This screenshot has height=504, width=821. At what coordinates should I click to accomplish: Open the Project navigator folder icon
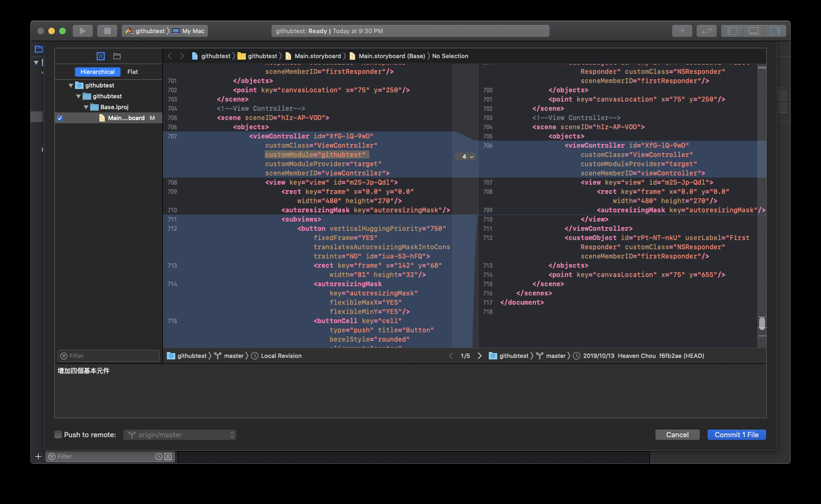coord(39,49)
